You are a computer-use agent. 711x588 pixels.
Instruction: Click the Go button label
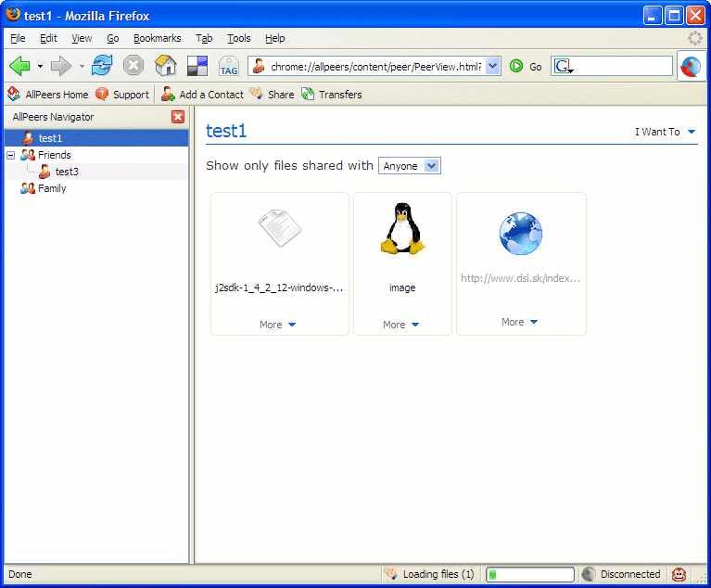[536, 67]
